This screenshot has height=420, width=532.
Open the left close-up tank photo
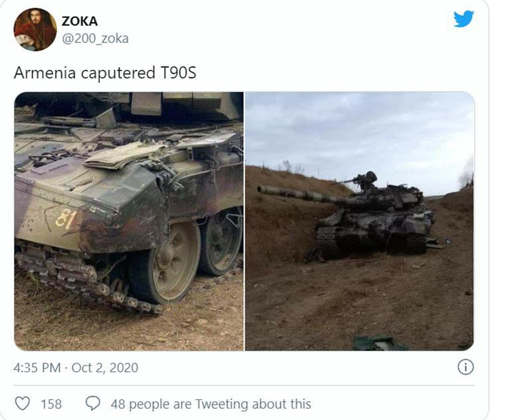pyautogui.click(x=128, y=221)
